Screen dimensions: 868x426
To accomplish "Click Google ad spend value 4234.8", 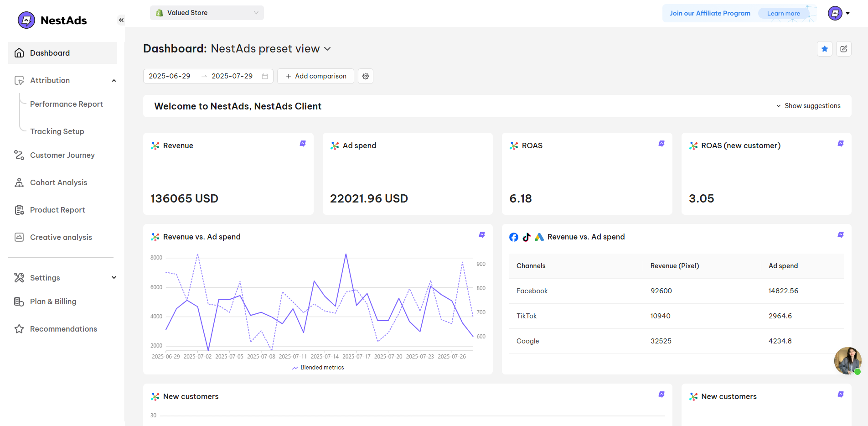I will click(780, 341).
